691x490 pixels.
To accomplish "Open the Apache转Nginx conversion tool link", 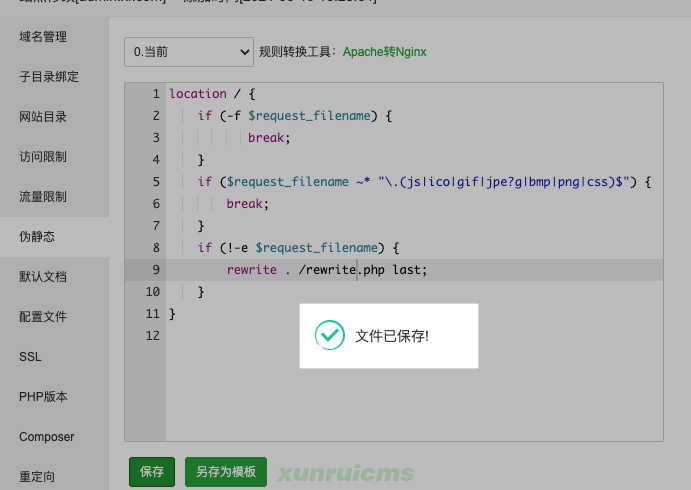I will pyautogui.click(x=384, y=52).
